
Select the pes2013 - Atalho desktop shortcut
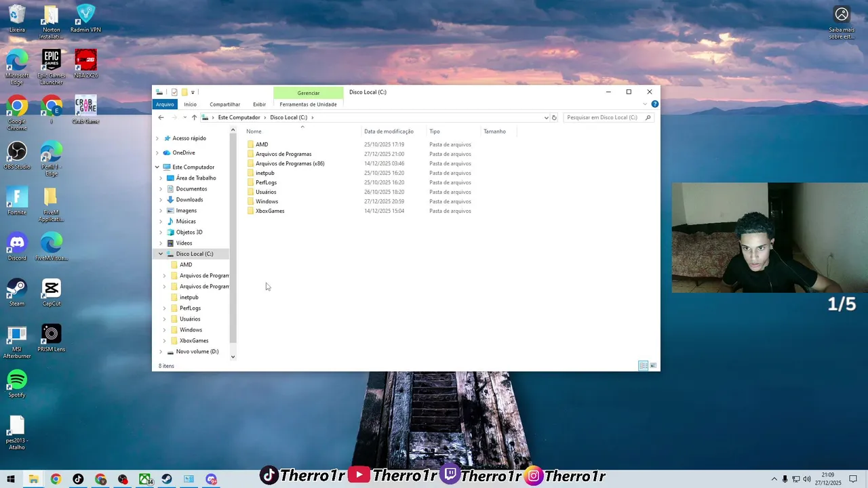[x=17, y=432]
